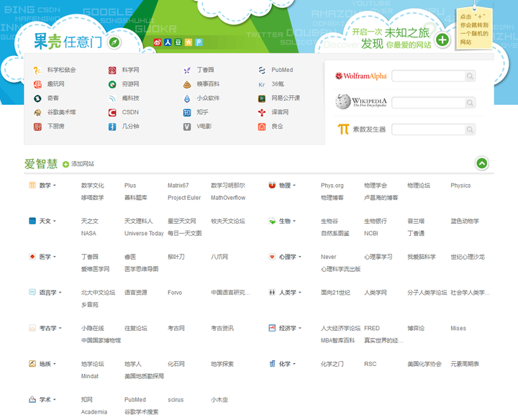Open the CSDN site shortcut icon
The image size is (518, 420).
[x=112, y=112]
